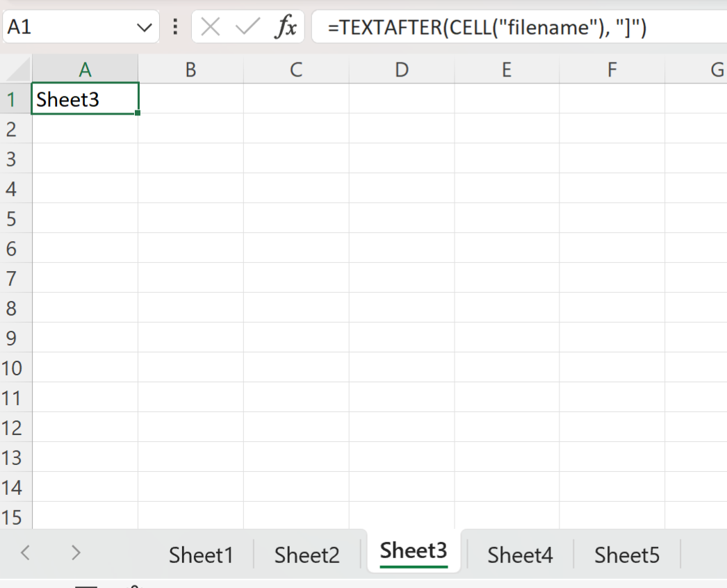Switch to the Sheet2 tab
The image size is (727, 588).
click(x=307, y=553)
